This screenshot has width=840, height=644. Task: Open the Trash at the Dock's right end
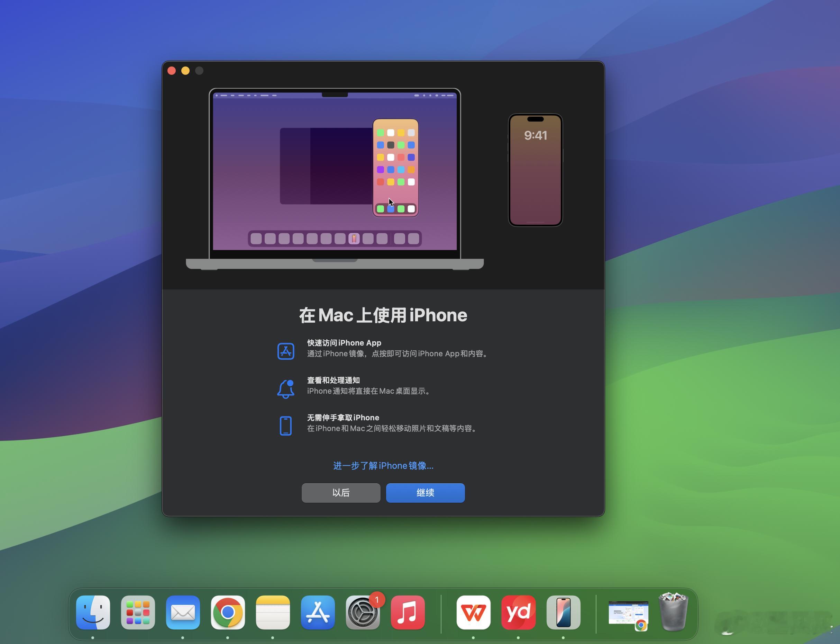[673, 612]
